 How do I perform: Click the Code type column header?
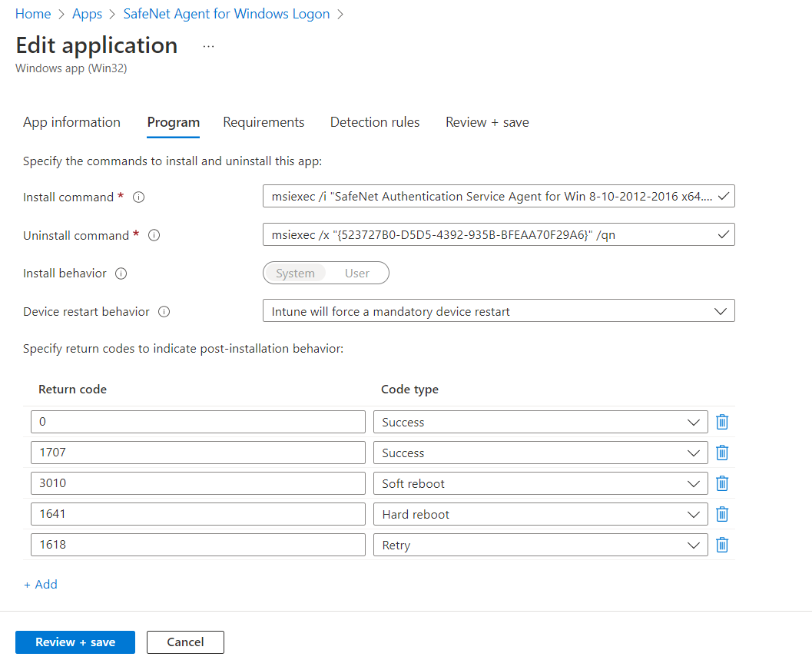[x=409, y=390]
